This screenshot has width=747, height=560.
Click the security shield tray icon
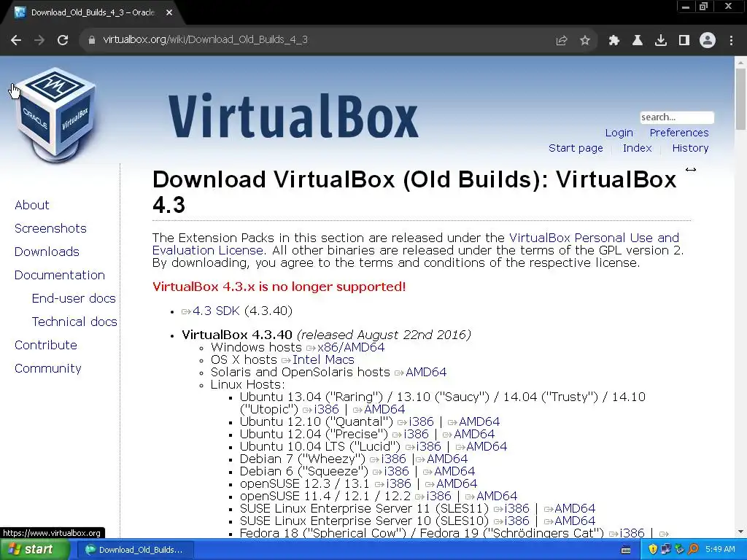click(x=653, y=550)
